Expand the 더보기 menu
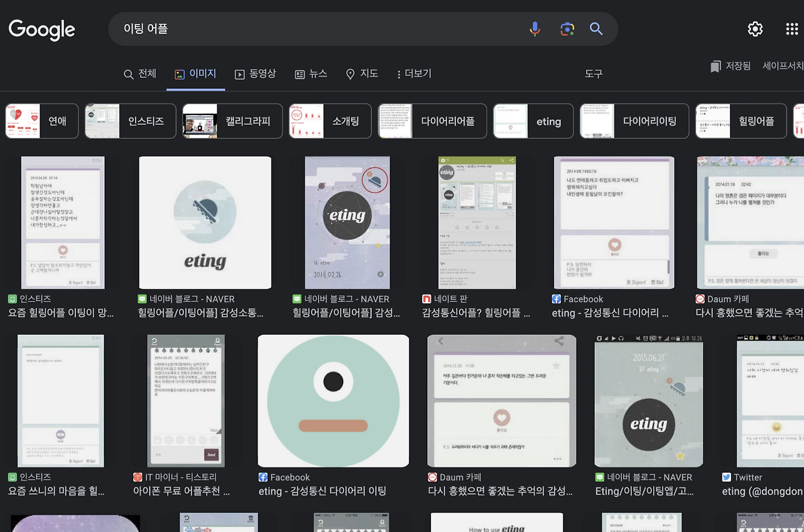 tap(414, 74)
